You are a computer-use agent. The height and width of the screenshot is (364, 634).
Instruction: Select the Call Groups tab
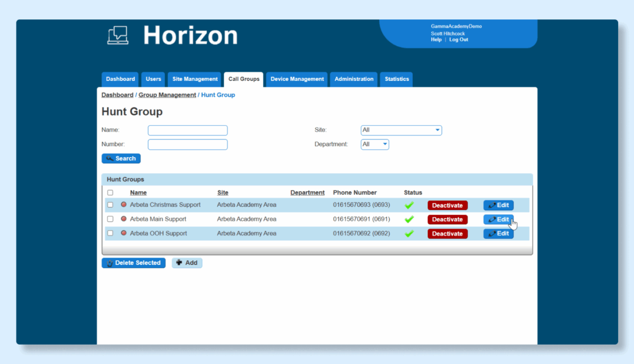244,79
